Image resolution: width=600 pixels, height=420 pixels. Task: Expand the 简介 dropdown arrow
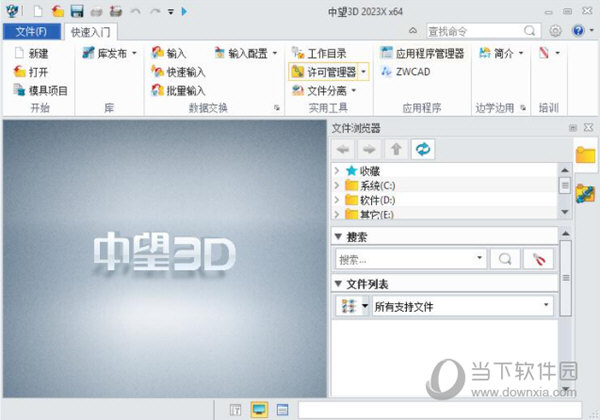click(521, 53)
